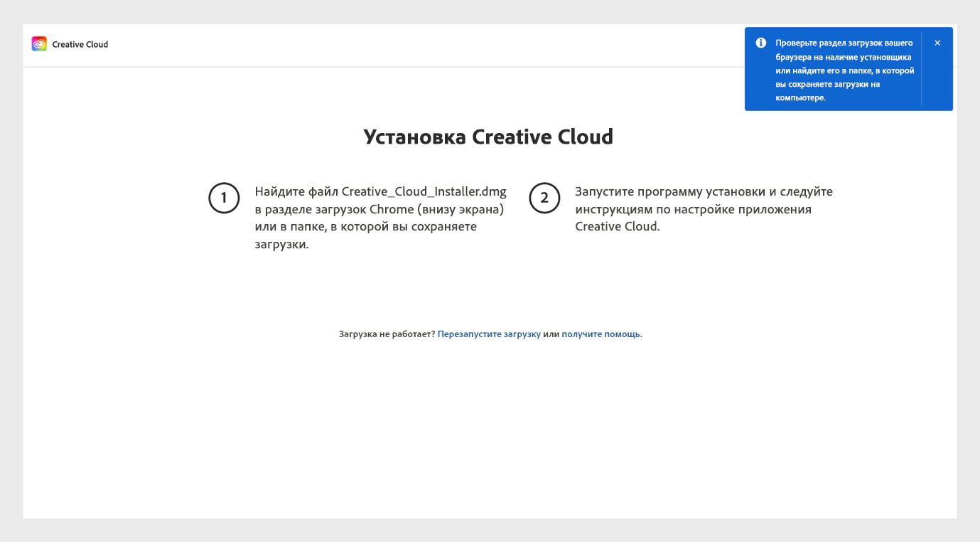Viewport: 980px width, 542px height.
Task: Click the step text "Запустите программу установки"
Action: click(x=670, y=192)
